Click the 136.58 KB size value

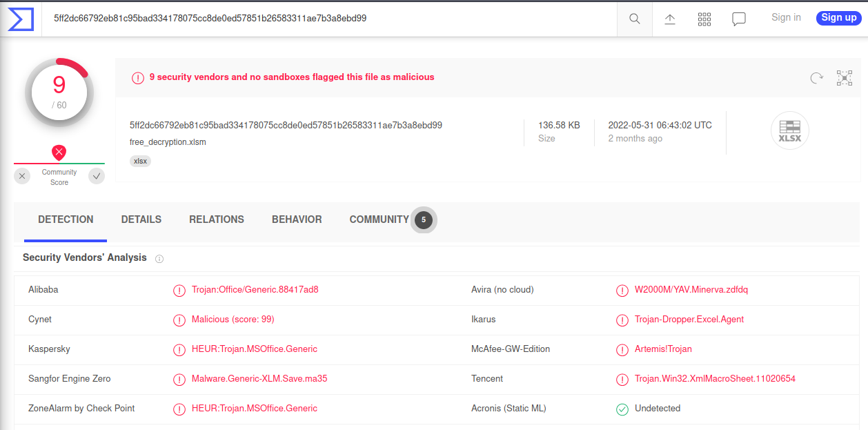click(x=559, y=126)
